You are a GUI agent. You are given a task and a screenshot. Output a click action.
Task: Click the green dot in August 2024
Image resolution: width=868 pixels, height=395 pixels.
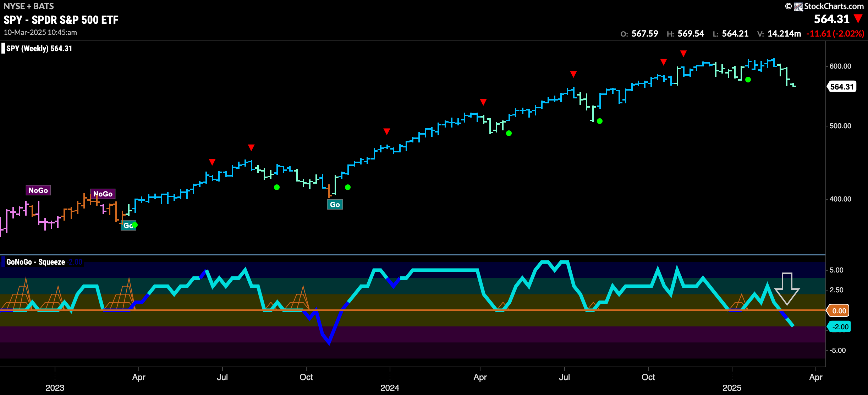[x=600, y=121]
